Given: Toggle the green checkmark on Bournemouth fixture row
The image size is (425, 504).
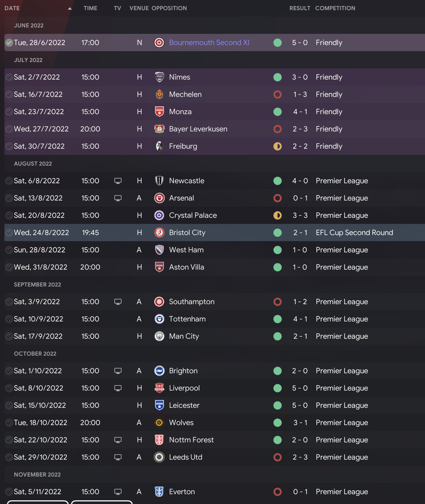Looking at the screenshot, I should pyautogui.click(x=9, y=43).
